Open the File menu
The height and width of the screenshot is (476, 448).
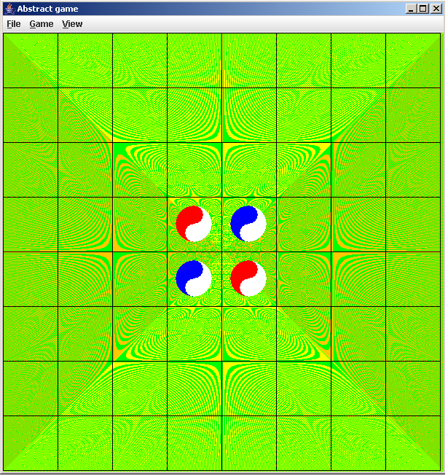14,24
